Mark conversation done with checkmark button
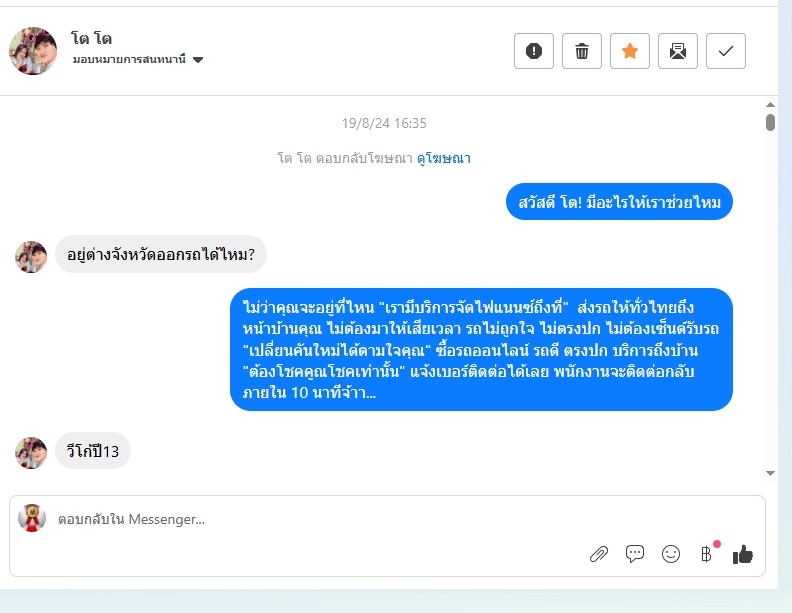Viewport: 792px width, 613px height. pyautogui.click(x=725, y=51)
